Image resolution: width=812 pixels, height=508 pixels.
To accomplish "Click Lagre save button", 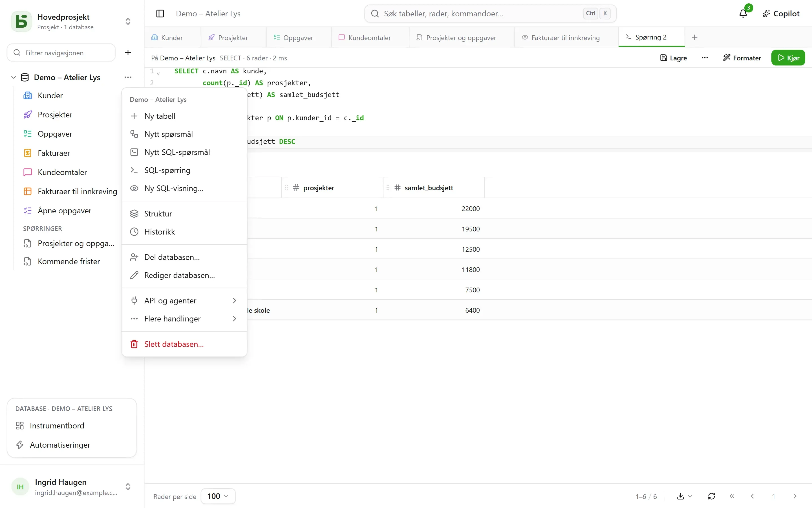I will [x=673, y=58].
